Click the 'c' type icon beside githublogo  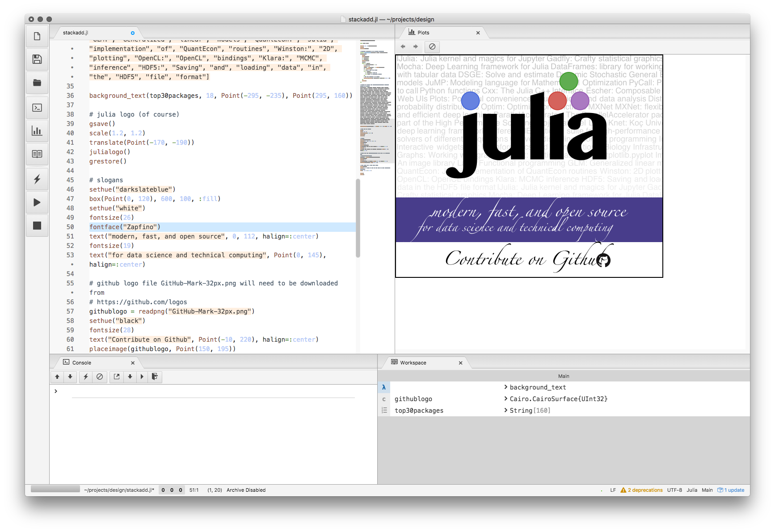tap(384, 399)
